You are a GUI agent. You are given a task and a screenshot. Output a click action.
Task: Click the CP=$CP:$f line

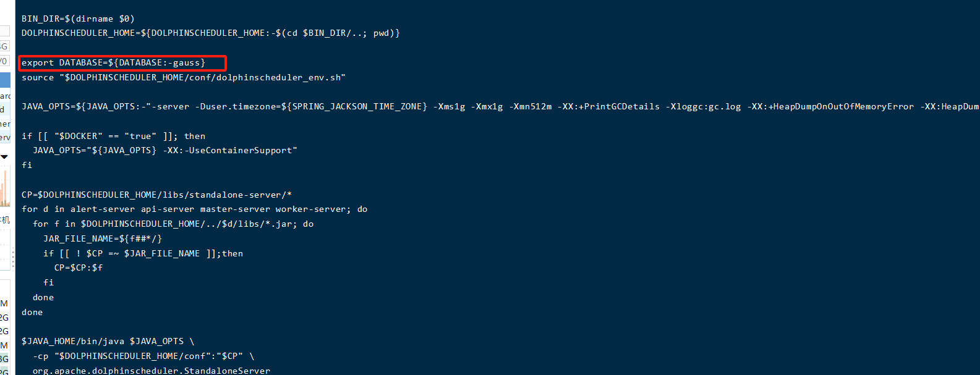[79, 268]
